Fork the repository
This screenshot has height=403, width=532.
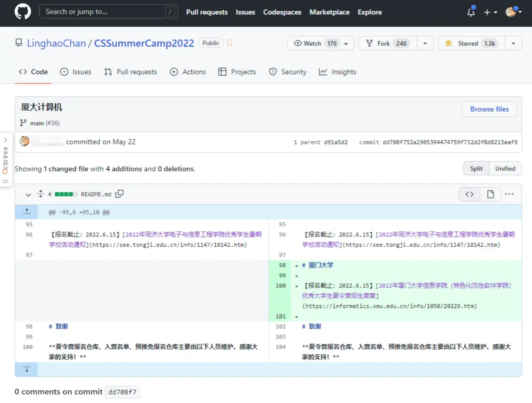pos(387,43)
